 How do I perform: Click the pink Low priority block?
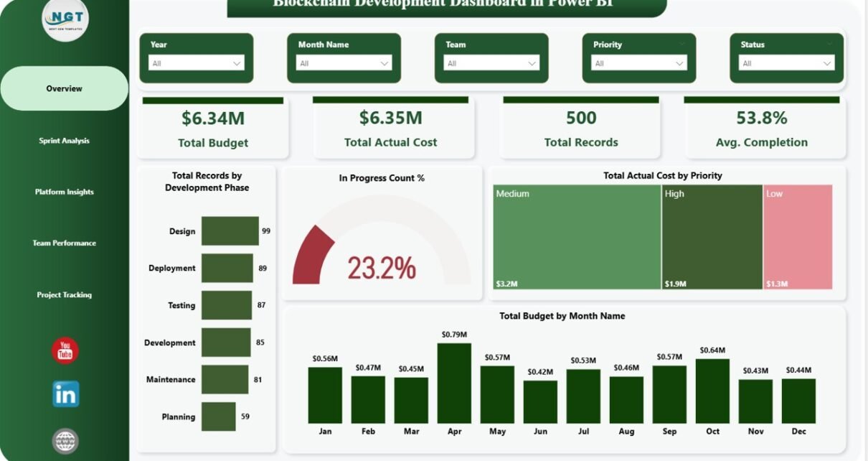(x=798, y=237)
